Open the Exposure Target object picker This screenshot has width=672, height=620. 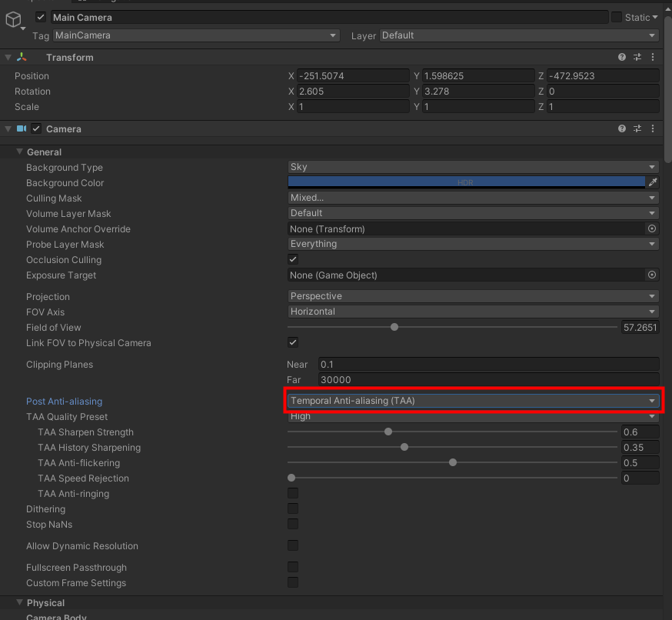[651, 275]
